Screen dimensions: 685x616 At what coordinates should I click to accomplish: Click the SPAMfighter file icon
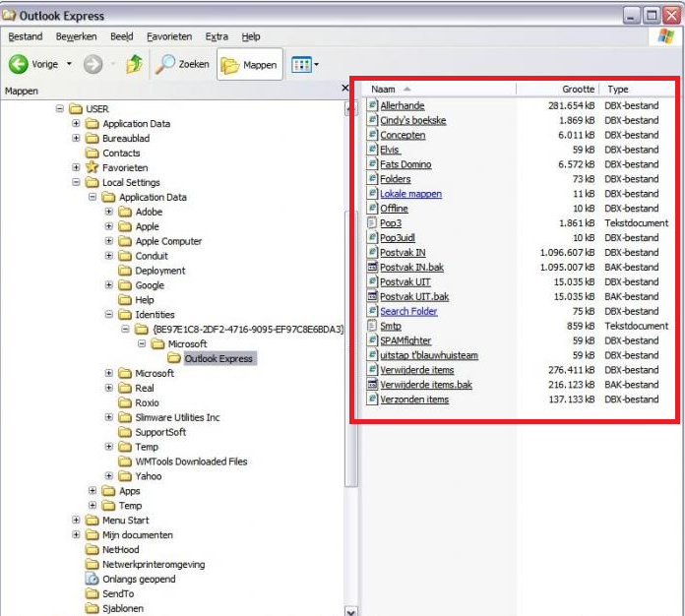(372, 340)
